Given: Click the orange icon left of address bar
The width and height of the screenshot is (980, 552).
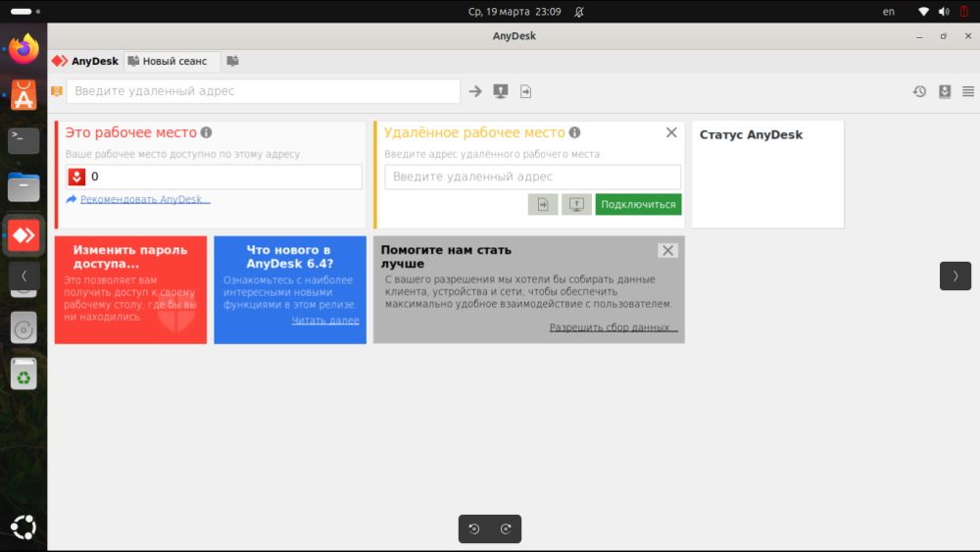Looking at the screenshot, I should (57, 91).
